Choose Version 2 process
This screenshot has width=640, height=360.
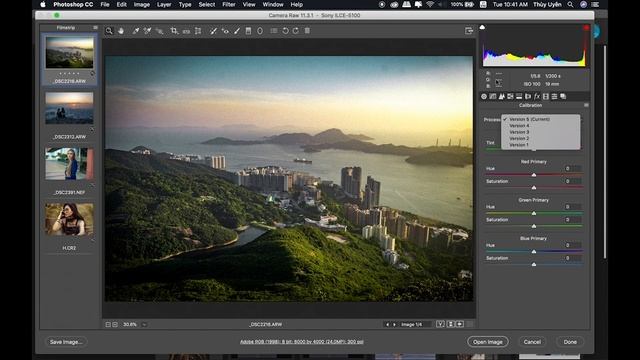point(540,138)
